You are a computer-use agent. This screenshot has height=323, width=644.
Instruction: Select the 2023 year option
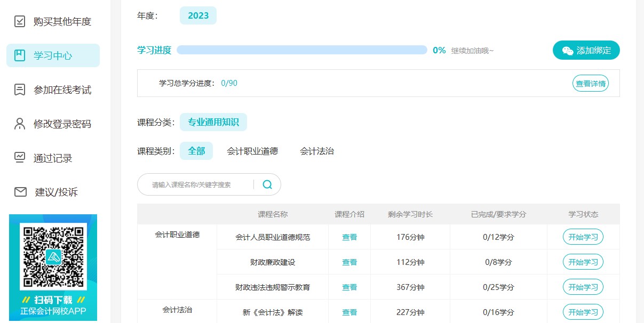[x=198, y=15]
